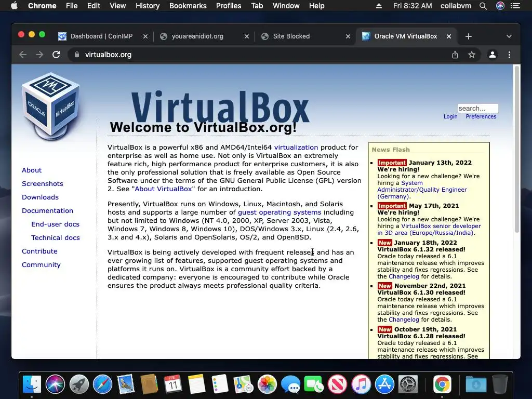Image resolution: width=532 pixels, height=399 pixels.
Task: Switch to Site Blocked tab
Action: pyautogui.click(x=291, y=36)
